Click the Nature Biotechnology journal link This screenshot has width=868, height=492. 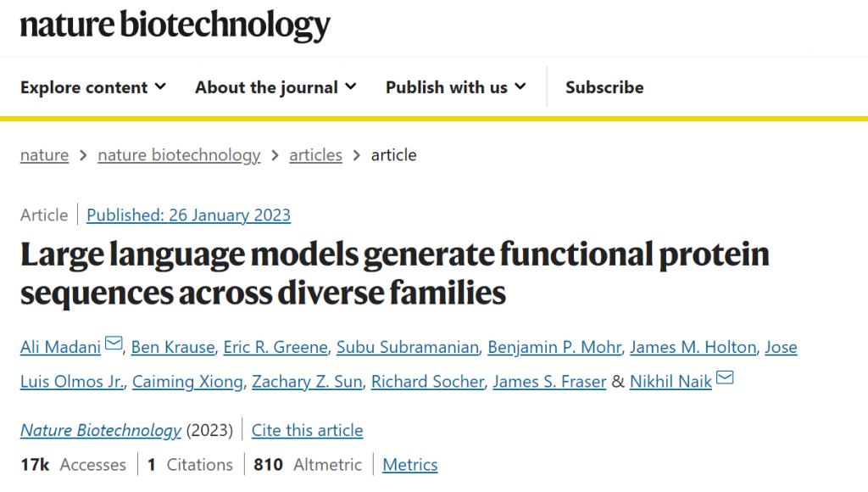coord(100,430)
